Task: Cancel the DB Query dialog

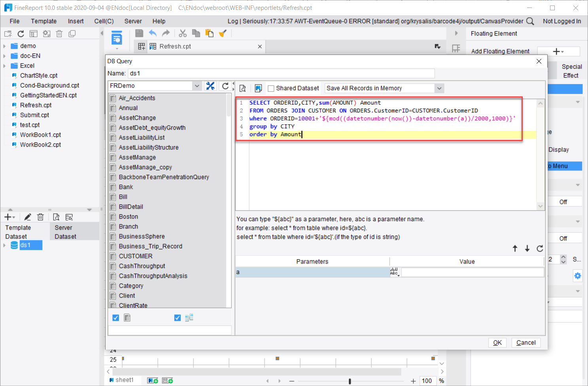Action: point(526,343)
